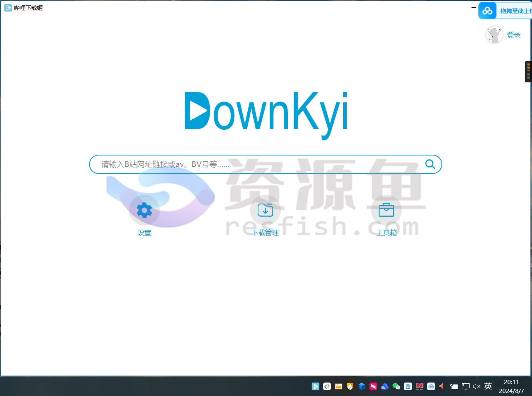This screenshot has width=532, height=396.
Task: Click the 拖拽至此上传 upload widget text
Action: pyautogui.click(x=516, y=11)
